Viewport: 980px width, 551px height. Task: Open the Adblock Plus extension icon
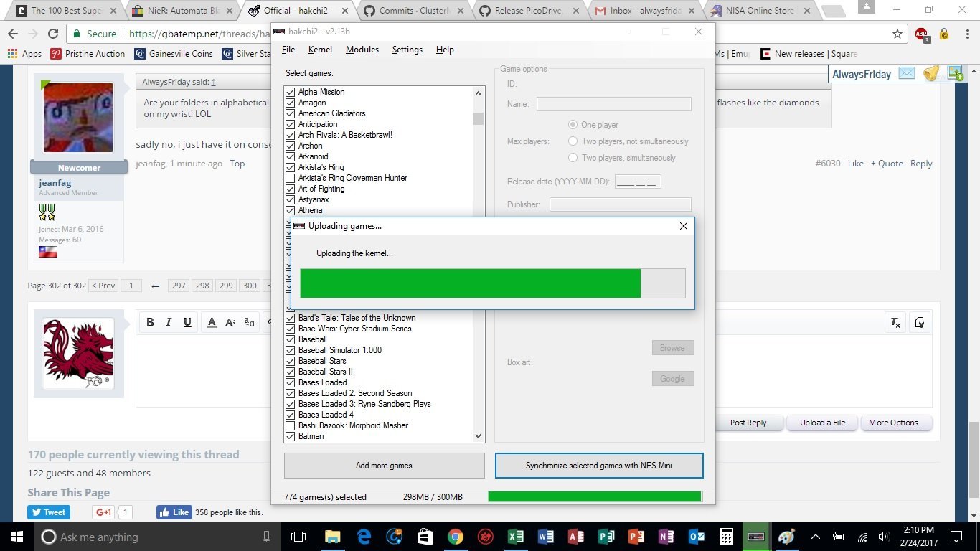tap(922, 34)
